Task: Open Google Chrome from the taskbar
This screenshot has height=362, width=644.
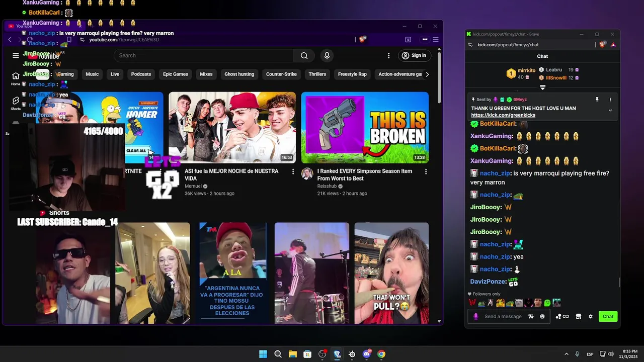Action: (x=381, y=354)
